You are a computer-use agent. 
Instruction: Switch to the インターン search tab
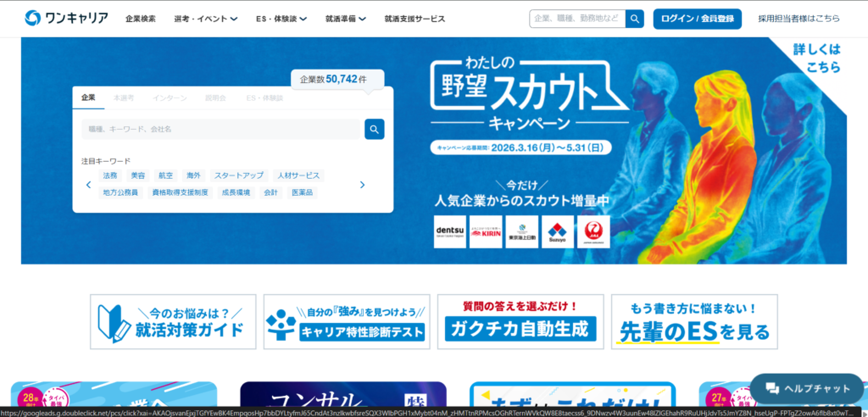point(170,98)
